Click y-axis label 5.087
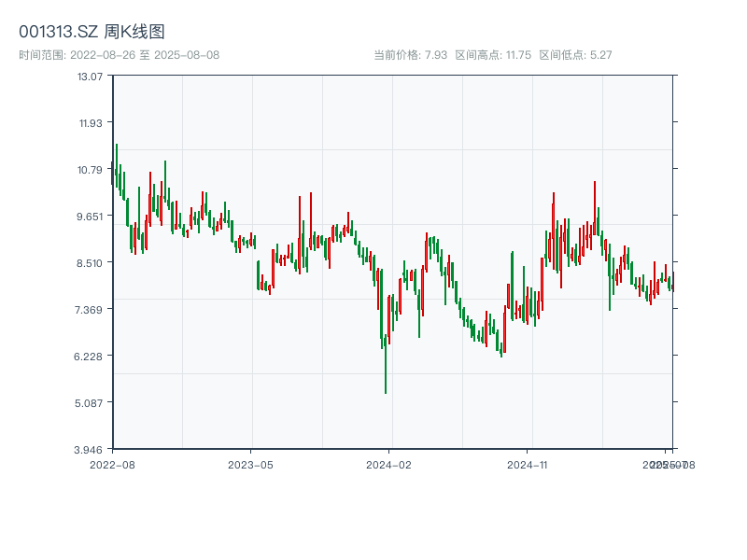747x560 pixels. coord(89,403)
